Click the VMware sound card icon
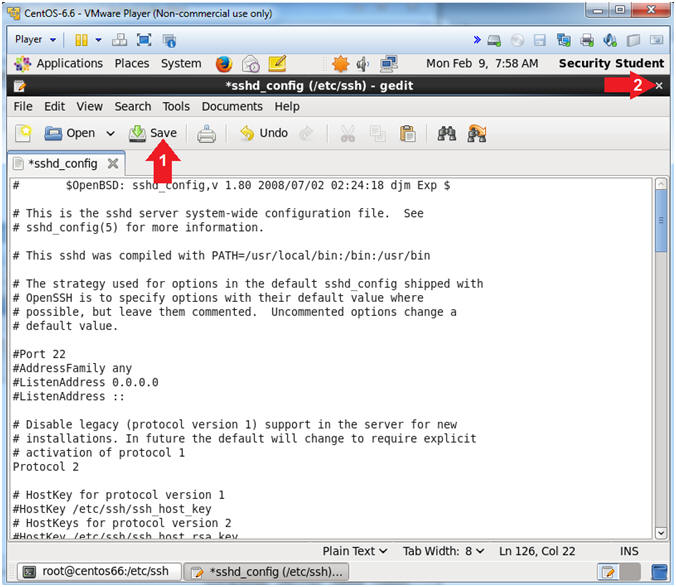Image resolution: width=676 pixels, height=587 pixels. pyautogui.click(x=610, y=41)
